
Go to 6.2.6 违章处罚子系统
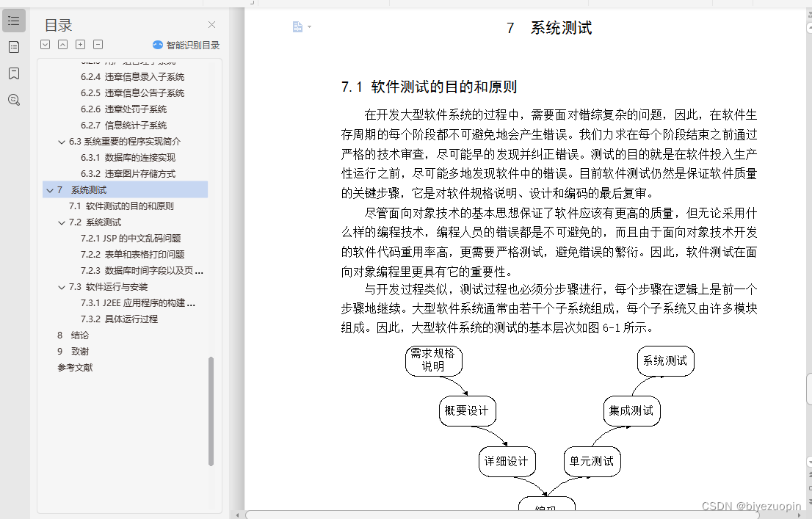point(124,109)
